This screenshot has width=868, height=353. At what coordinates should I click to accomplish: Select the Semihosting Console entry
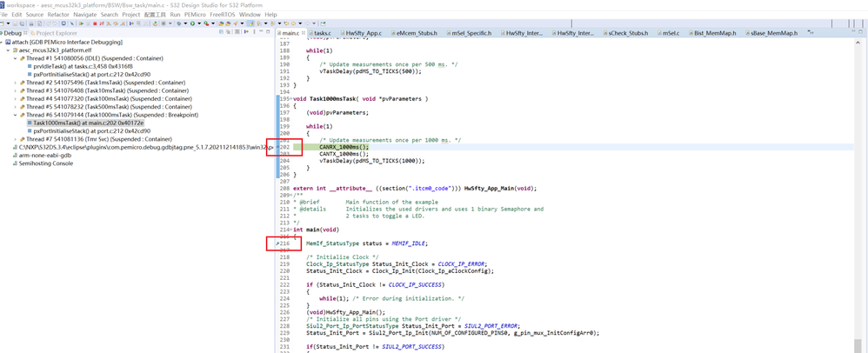tap(42, 163)
